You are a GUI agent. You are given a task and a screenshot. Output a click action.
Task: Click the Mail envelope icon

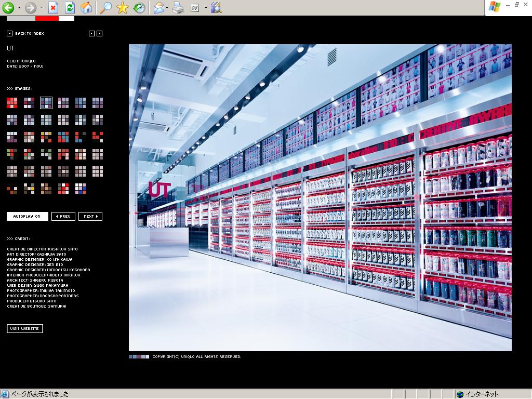coord(158,7)
